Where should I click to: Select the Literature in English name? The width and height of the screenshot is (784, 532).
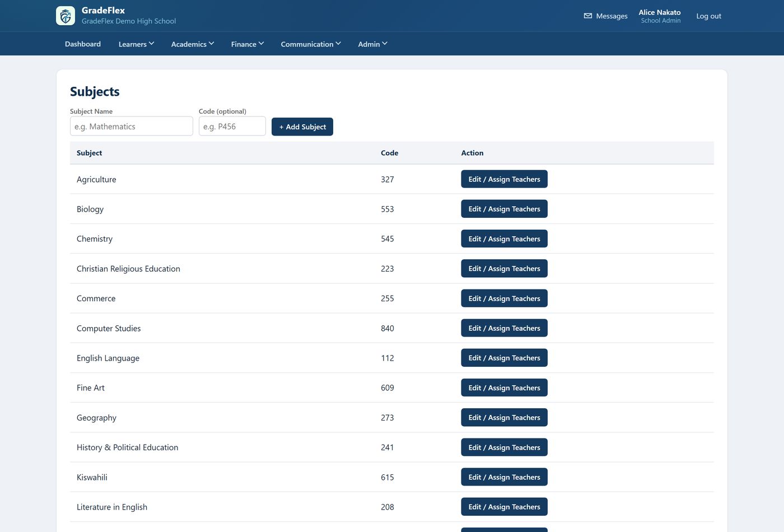tap(112, 507)
